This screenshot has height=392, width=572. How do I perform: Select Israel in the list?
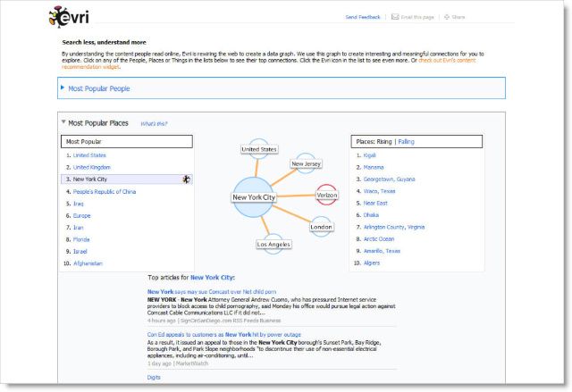click(80, 252)
